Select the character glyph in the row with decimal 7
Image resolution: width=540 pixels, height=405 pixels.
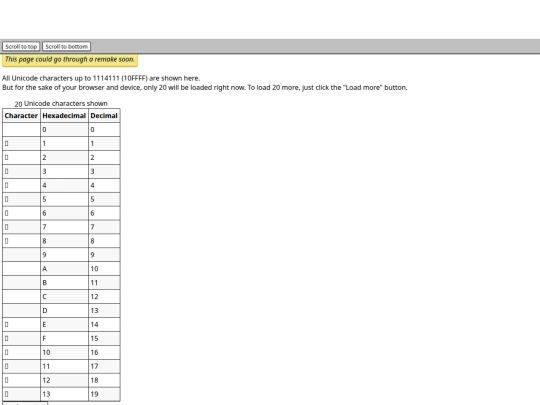(7, 227)
